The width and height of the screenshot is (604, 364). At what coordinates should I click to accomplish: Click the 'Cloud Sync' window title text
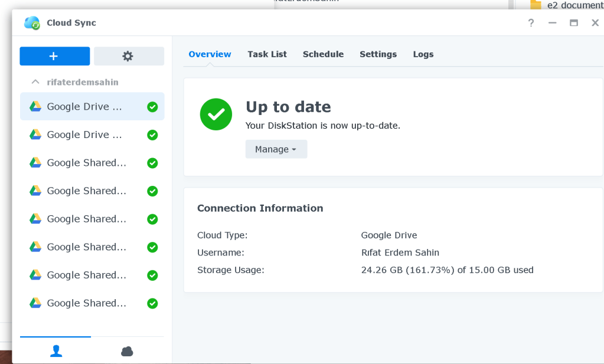(x=71, y=22)
